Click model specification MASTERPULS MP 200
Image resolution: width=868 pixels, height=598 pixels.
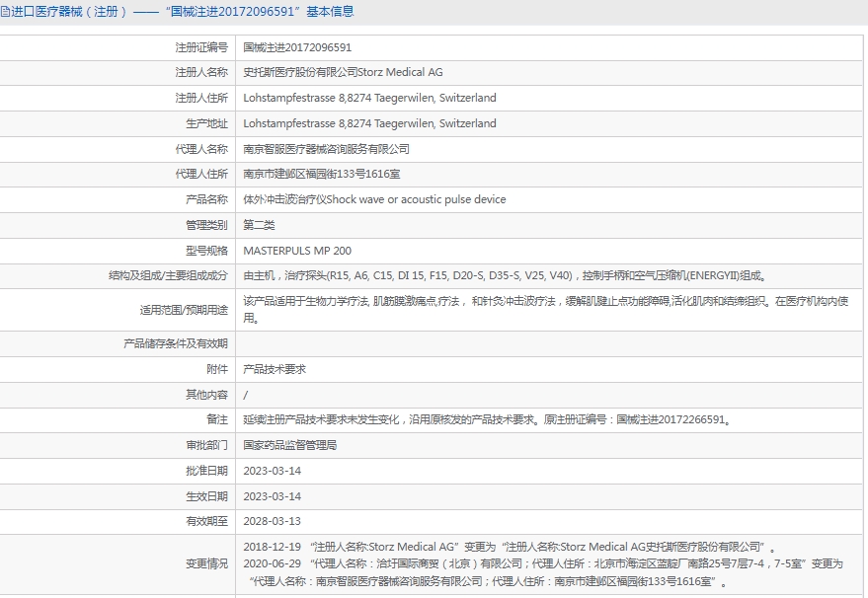tap(297, 251)
